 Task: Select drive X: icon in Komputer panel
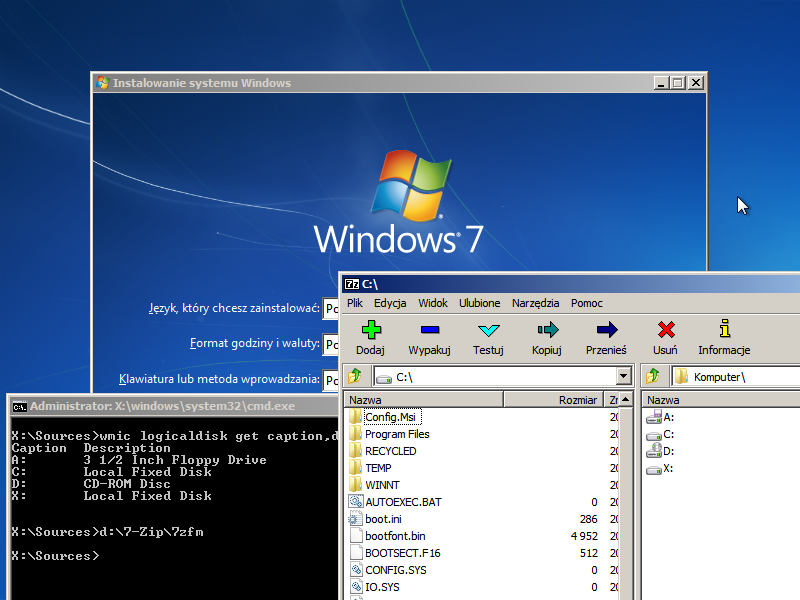pyautogui.click(x=654, y=469)
